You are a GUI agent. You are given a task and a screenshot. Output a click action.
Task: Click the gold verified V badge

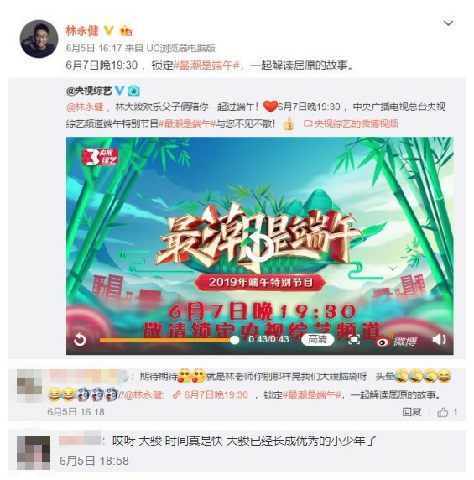(109, 31)
